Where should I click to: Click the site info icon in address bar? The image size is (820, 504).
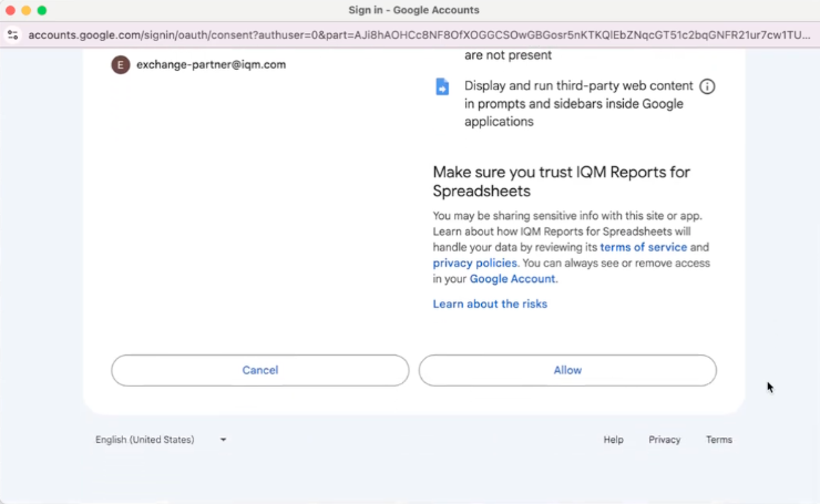pyautogui.click(x=13, y=35)
